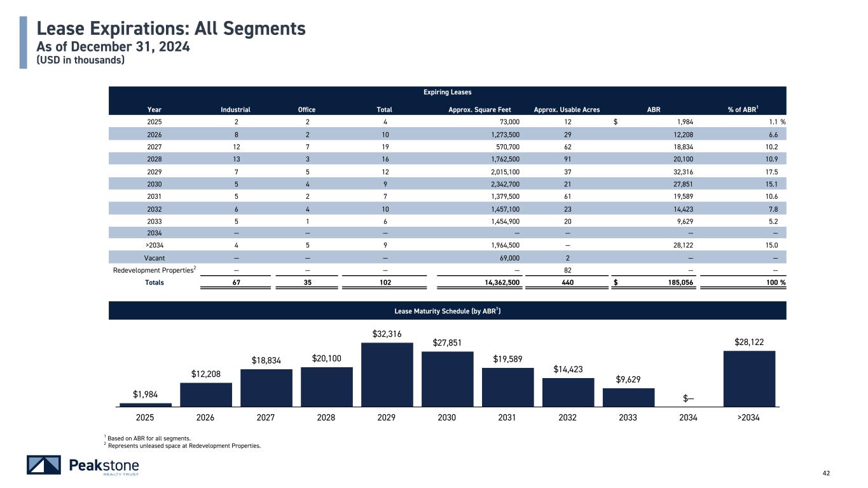Select the Redevelopment Properties row label
Screen dimensions: 868x488
[155, 270]
